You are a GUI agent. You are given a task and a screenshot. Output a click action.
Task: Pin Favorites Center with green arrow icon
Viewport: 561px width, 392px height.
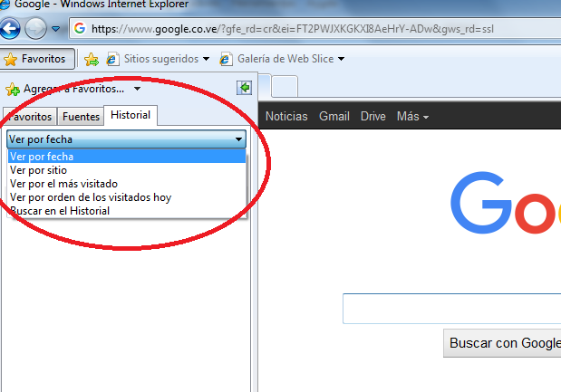[245, 88]
